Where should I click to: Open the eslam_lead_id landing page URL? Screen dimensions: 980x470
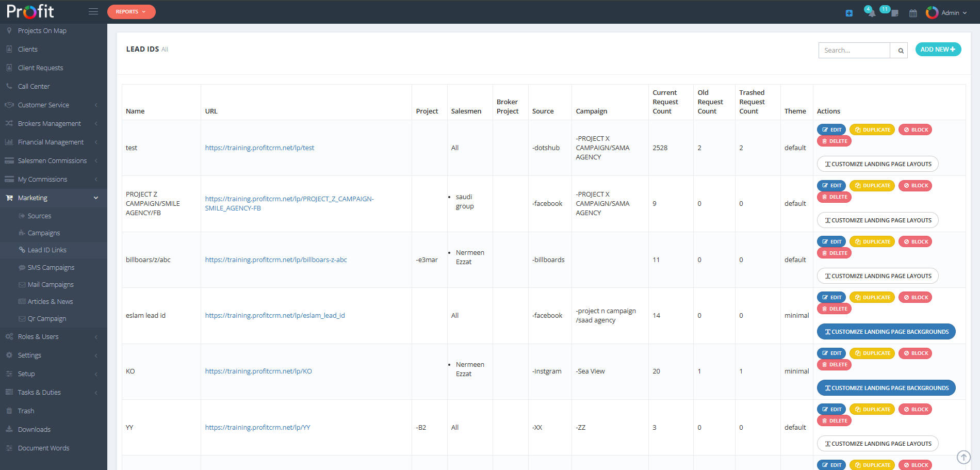pyautogui.click(x=275, y=316)
